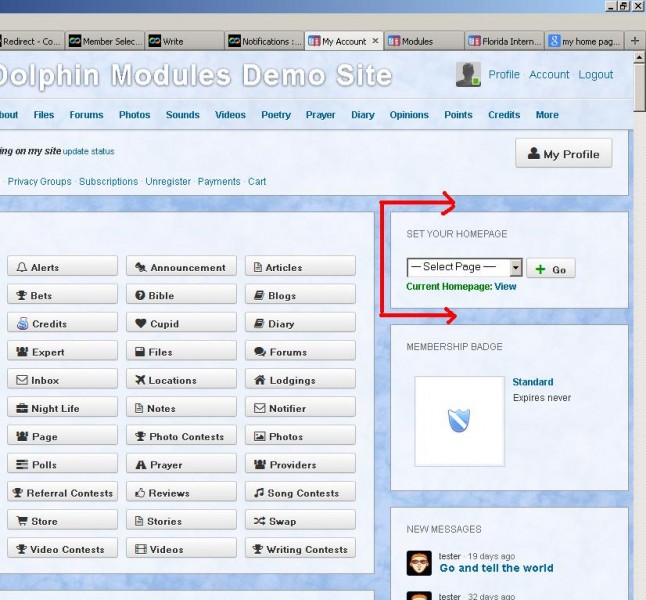This screenshot has width=646, height=600.
Task: Click the Profile link in header
Action: (x=504, y=75)
